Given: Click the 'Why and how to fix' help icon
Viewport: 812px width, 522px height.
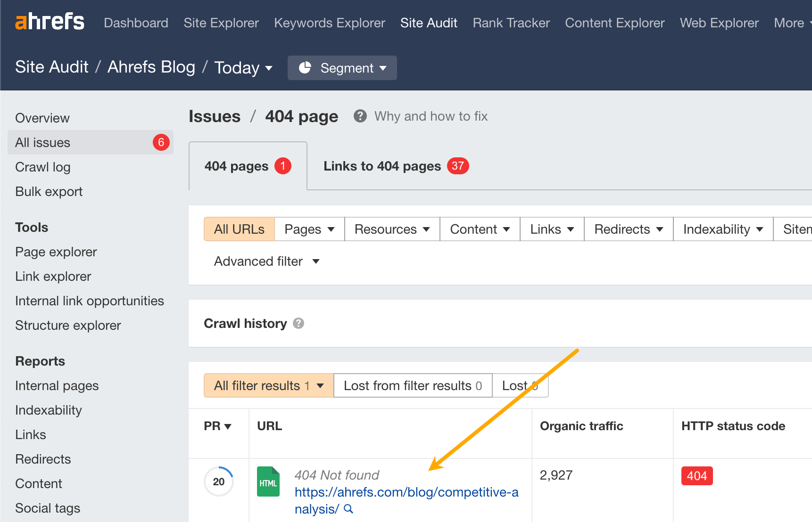Looking at the screenshot, I should pos(360,116).
